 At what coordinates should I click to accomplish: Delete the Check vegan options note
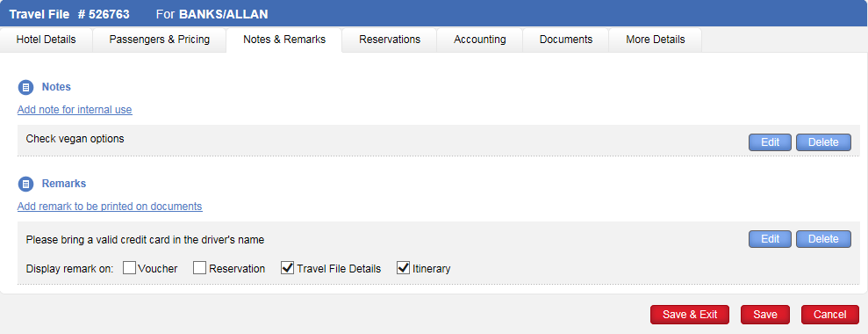point(824,142)
